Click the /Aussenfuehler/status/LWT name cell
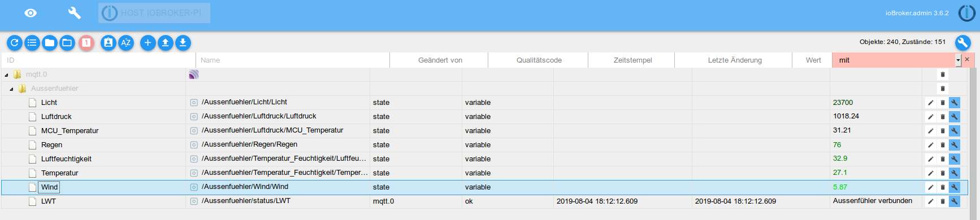 tap(278, 201)
